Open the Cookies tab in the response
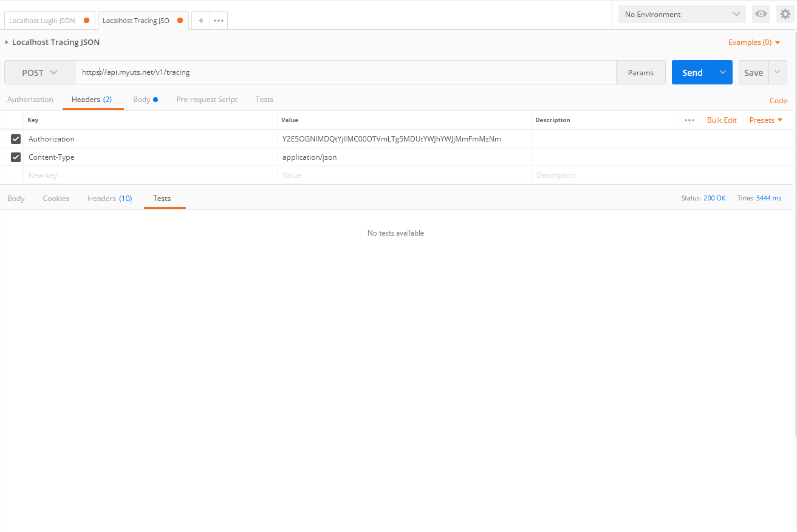The height and width of the screenshot is (532, 797). coord(56,198)
